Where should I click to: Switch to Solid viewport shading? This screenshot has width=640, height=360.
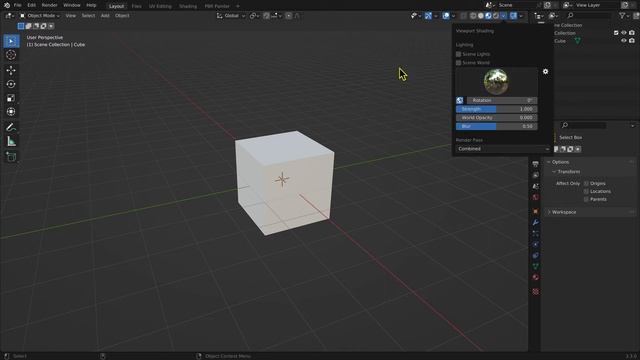[481, 16]
